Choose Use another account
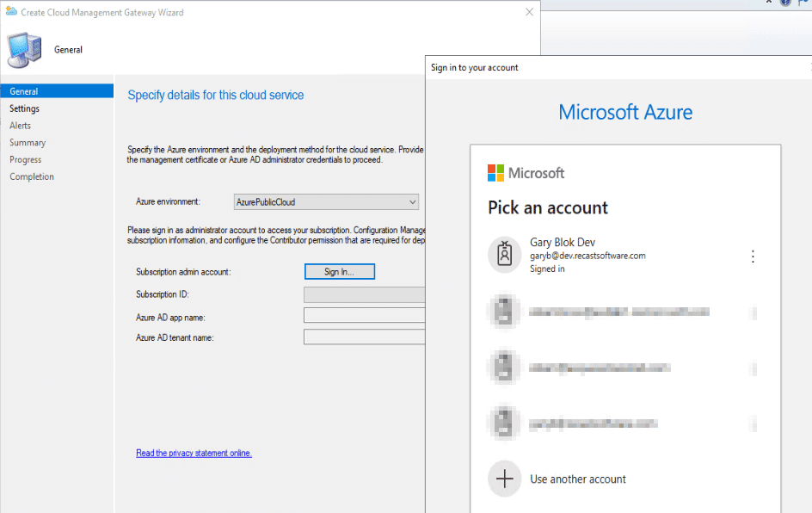Viewport: 812px width, 513px height. pyautogui.click(x=578, y=479)
